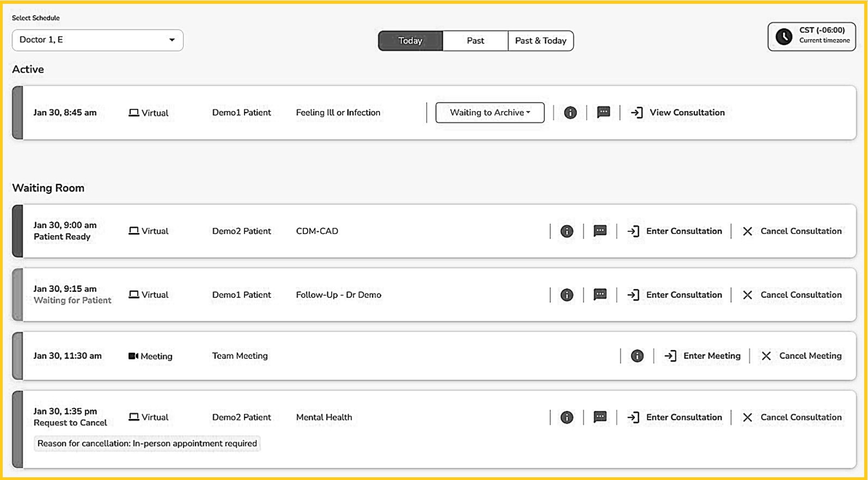Click info icon for CDM-CAD appointment
This screenshot has width=868, height=480.
coord(567,231)
